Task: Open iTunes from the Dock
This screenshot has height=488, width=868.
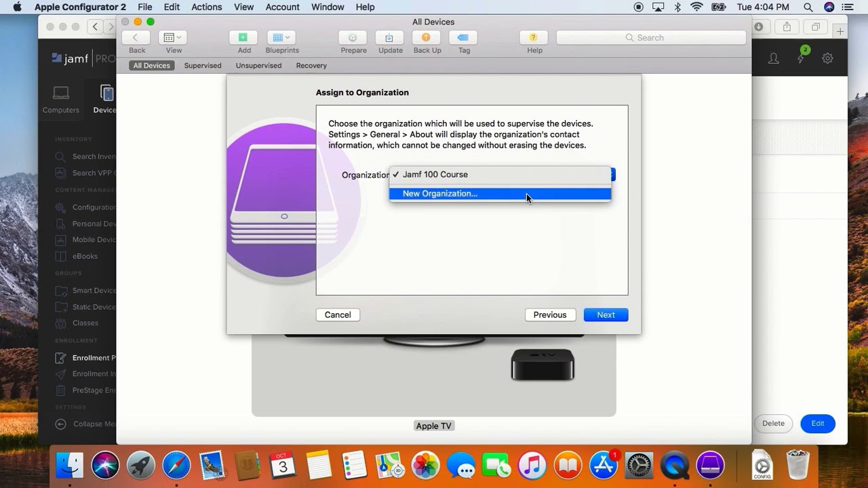Action: pyautogui.click(x=532, y=466)
